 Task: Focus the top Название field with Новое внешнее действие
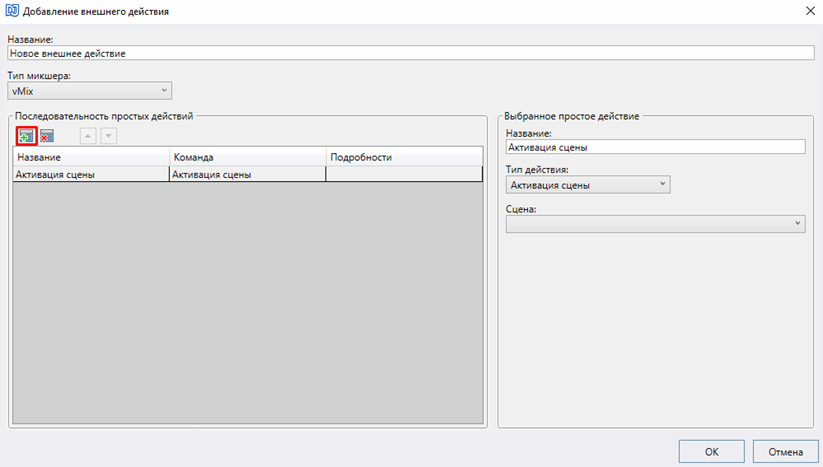411,53
